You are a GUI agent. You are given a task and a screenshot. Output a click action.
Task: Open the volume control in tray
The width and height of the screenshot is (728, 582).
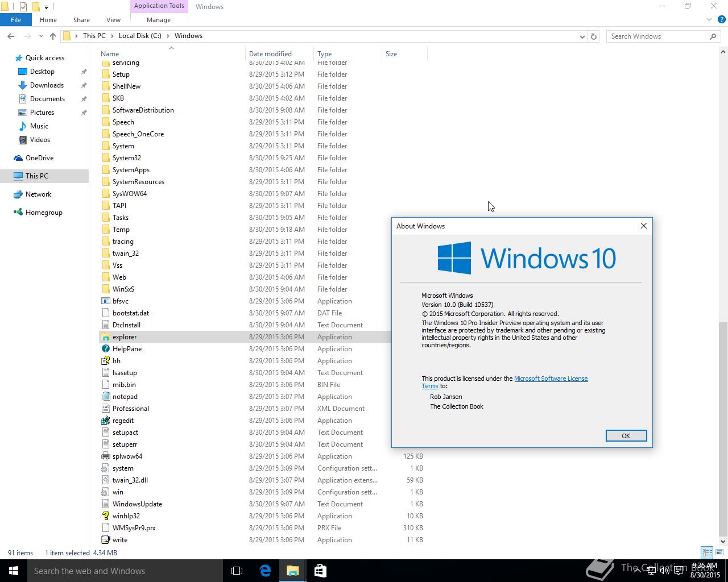[664, 571]
